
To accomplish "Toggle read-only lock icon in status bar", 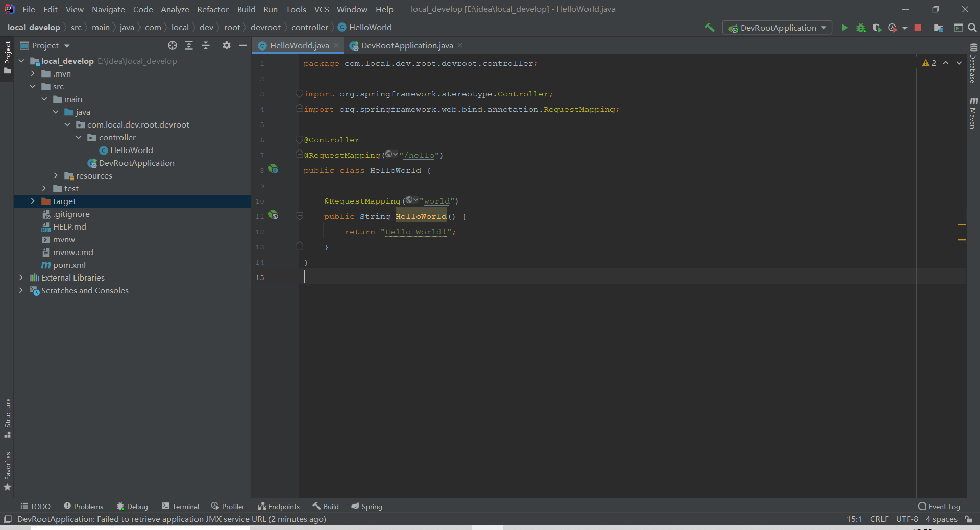I will (968, 519).
